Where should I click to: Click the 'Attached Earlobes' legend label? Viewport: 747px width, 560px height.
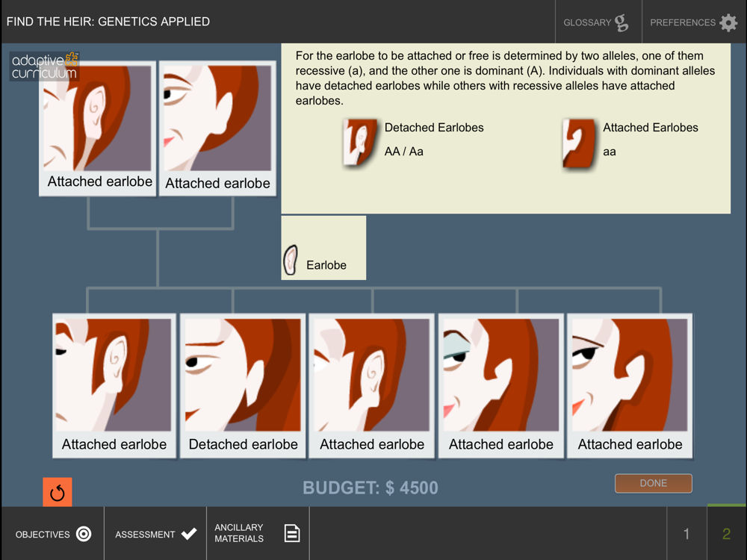coord(651,128)
